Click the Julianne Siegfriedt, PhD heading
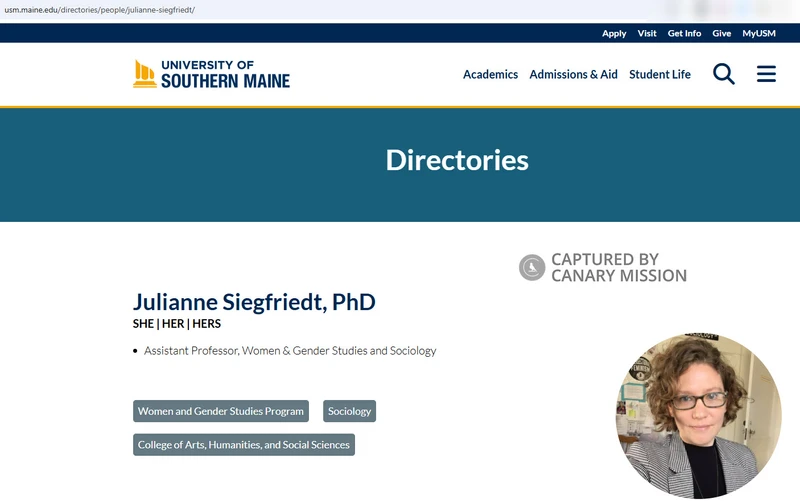 254,302
